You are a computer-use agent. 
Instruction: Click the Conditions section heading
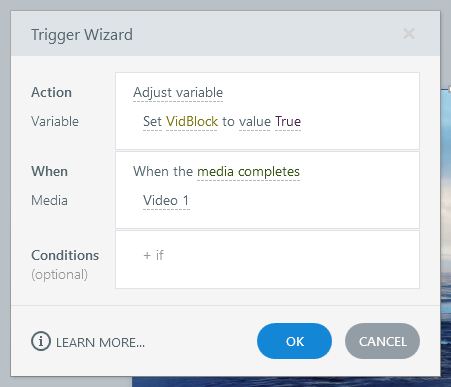pos(65,255)
